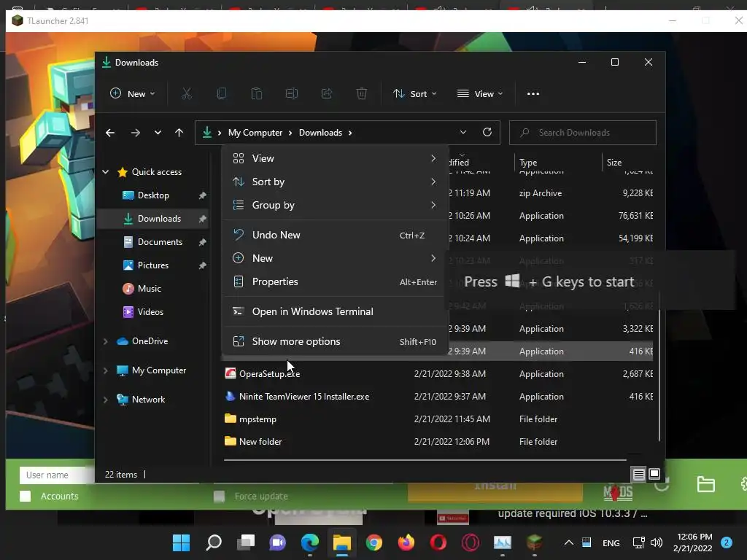Click Downloads in address breadcrumb
Viewport: 747px width, 560px height.
[320, 133]
